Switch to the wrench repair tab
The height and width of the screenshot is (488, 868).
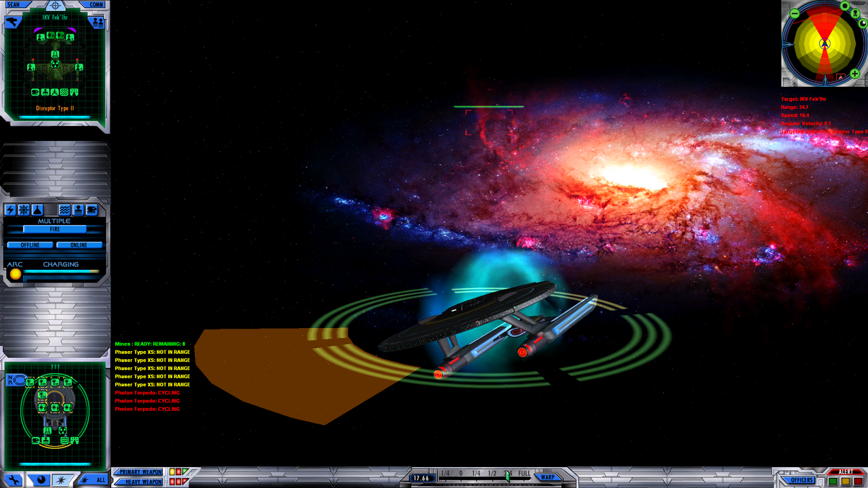click(x=14, y=481)
